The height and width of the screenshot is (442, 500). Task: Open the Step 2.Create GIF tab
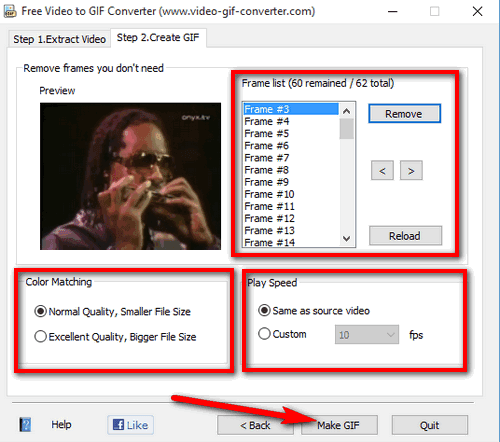(158, 38)
